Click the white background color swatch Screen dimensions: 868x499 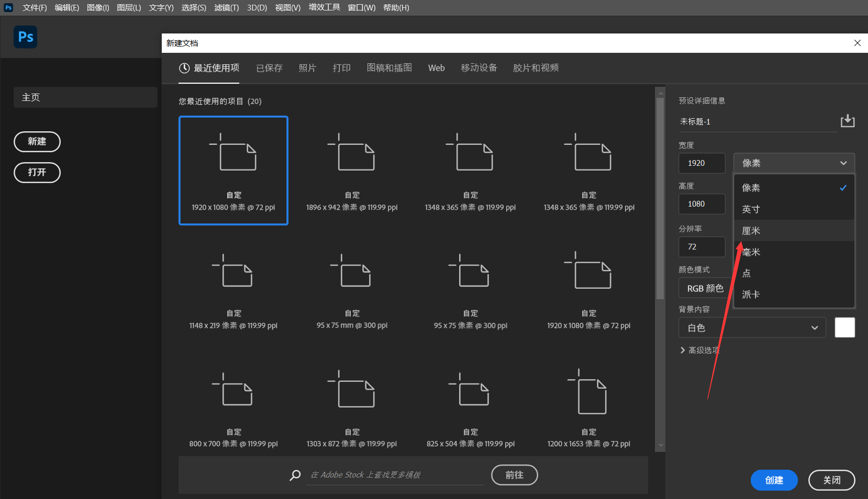pos(844,327)
